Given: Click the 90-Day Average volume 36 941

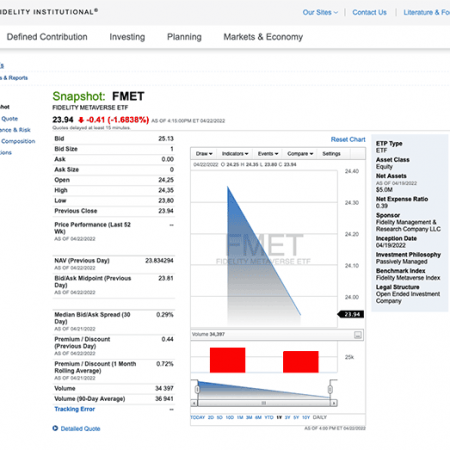Looking at the screenshot, I should click(164, 399).
